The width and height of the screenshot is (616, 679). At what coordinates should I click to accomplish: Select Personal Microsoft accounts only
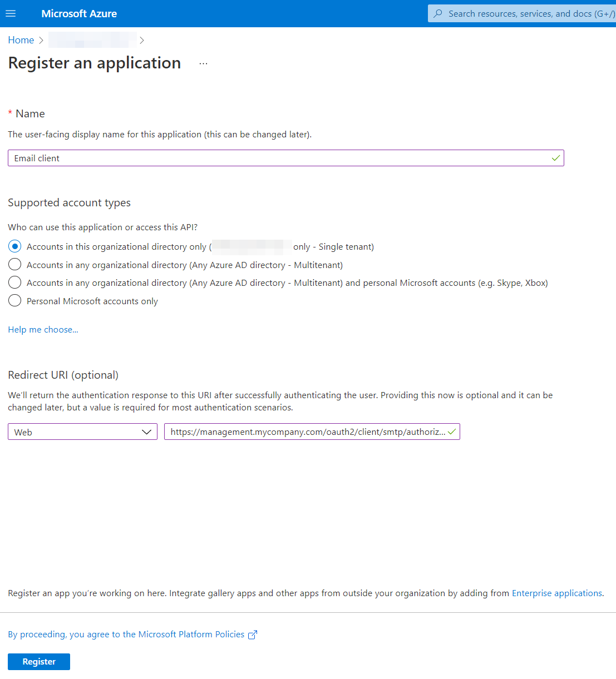coord(15,301)
